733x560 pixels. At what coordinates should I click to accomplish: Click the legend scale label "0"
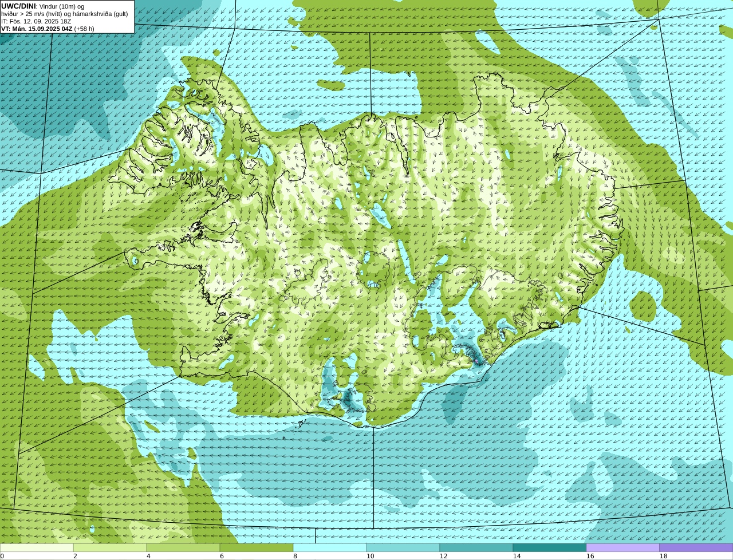coord(2,556)
